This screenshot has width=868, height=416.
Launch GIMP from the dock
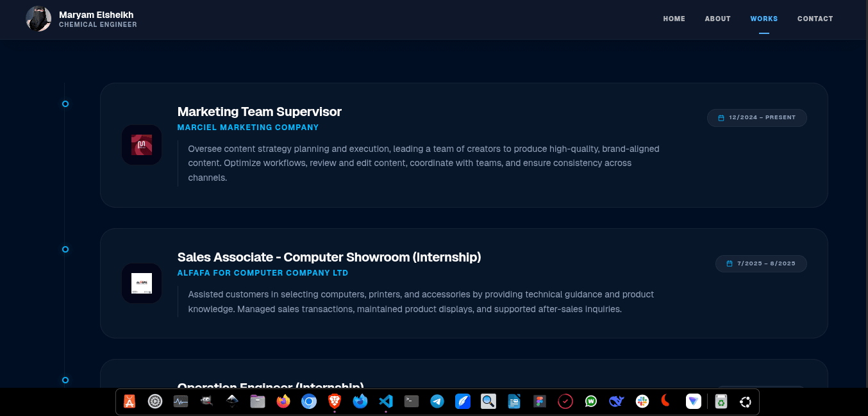(x=206, y=402)
